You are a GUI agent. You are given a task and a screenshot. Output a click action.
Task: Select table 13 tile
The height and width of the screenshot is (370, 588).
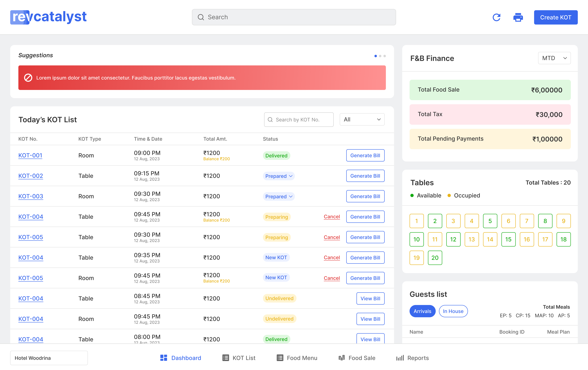pos(472,239)
